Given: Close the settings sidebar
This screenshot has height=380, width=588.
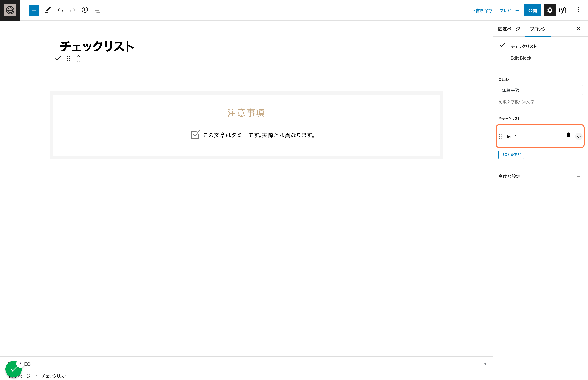Looking at the screenshot, I should (x=578, y=29).
